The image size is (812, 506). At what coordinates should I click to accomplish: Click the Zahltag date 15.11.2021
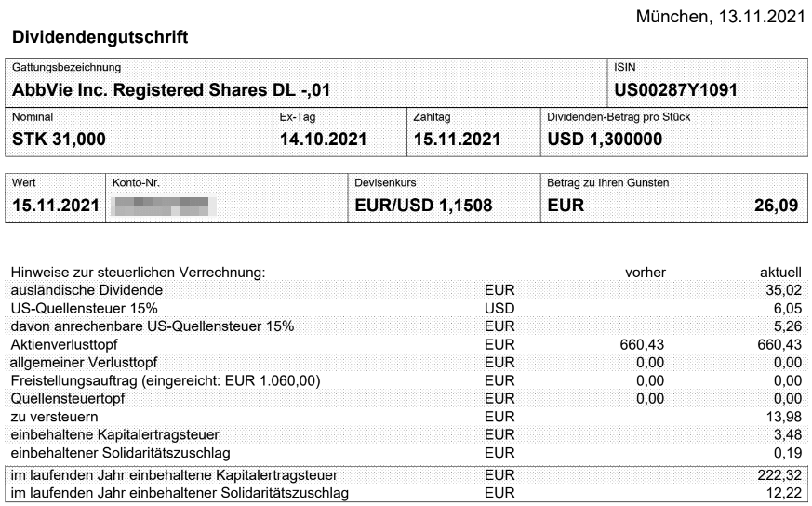[x=458, y=140]
